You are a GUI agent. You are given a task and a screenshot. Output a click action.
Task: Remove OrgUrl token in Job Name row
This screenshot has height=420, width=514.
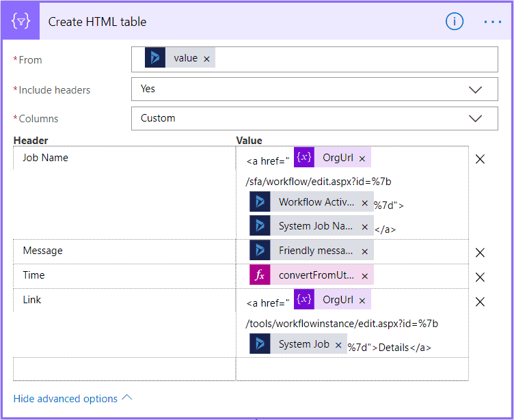[362, 158]
